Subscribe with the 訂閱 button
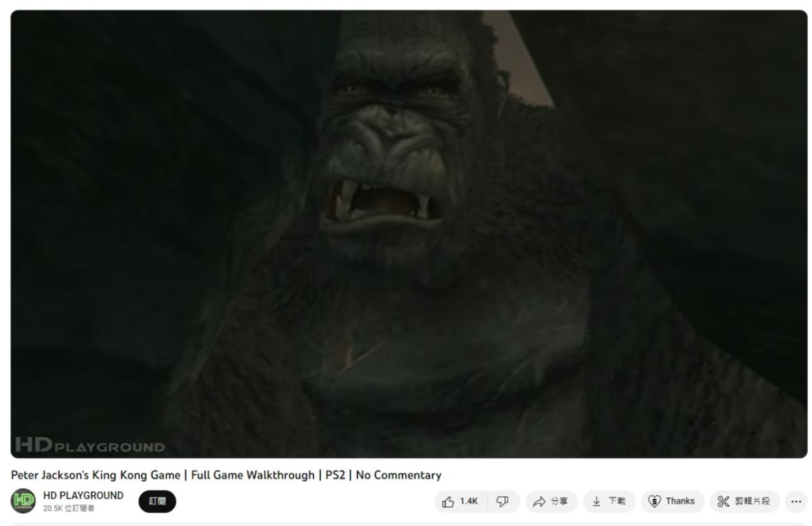Screen dimensions: 812x526 tap(157, 501)
